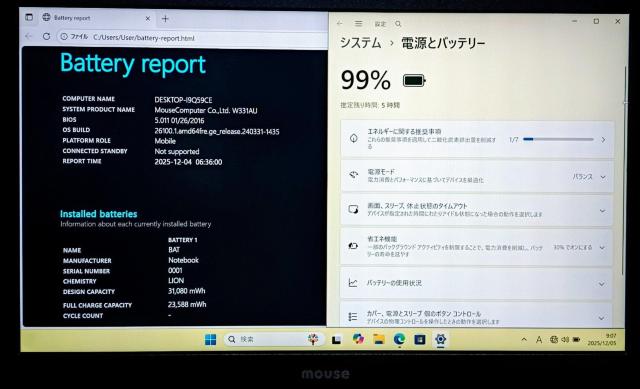Viewport: 640px width, 389px height.
Task: Select the MouseComputer Co.,Ltd. W331AU product name
Action: [x=206, y=110]
